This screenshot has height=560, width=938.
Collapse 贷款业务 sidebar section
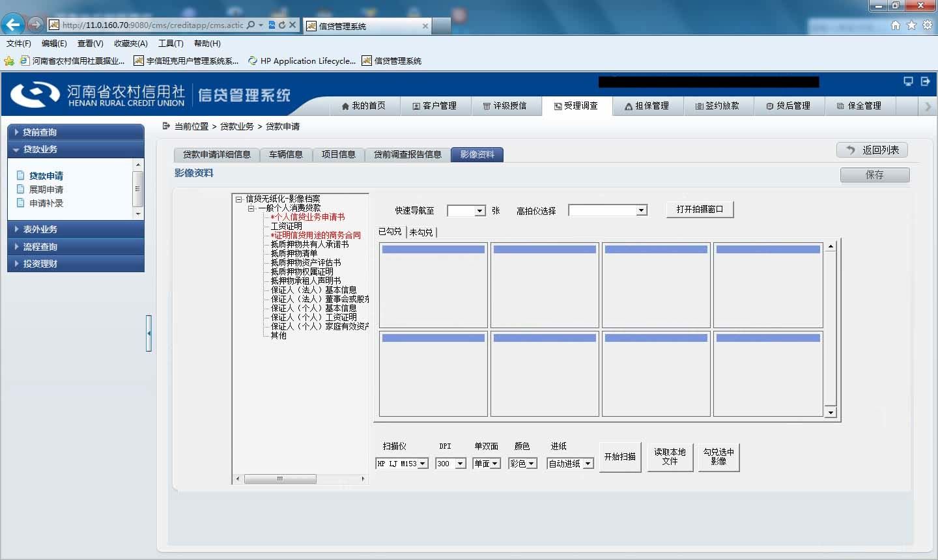click(x=76, y=149)
